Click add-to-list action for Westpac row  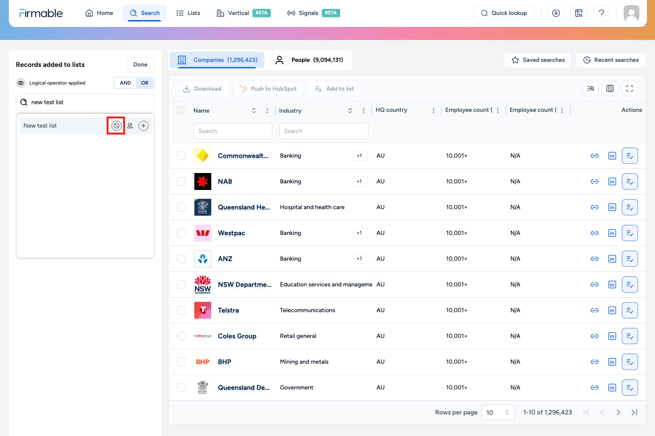coord(630,233)
